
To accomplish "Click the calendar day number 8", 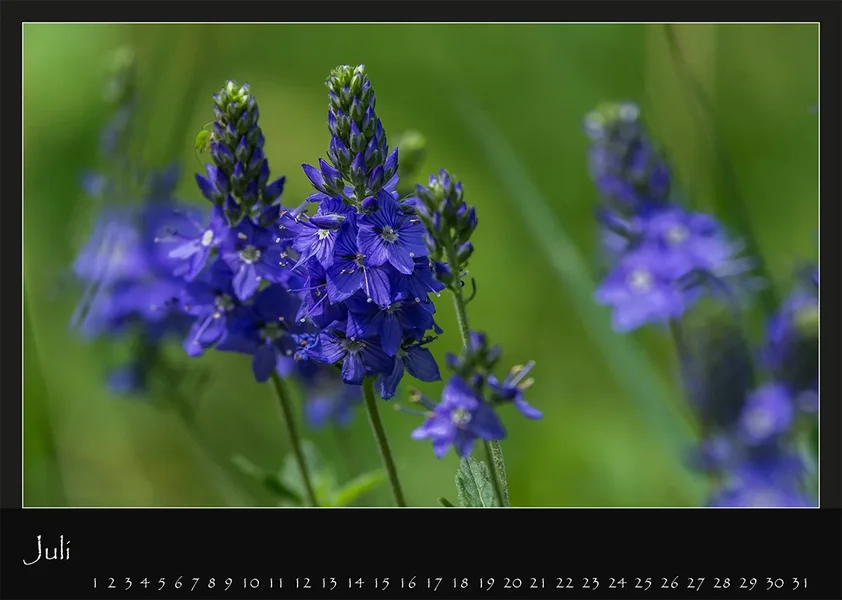I will coord(212,583).
